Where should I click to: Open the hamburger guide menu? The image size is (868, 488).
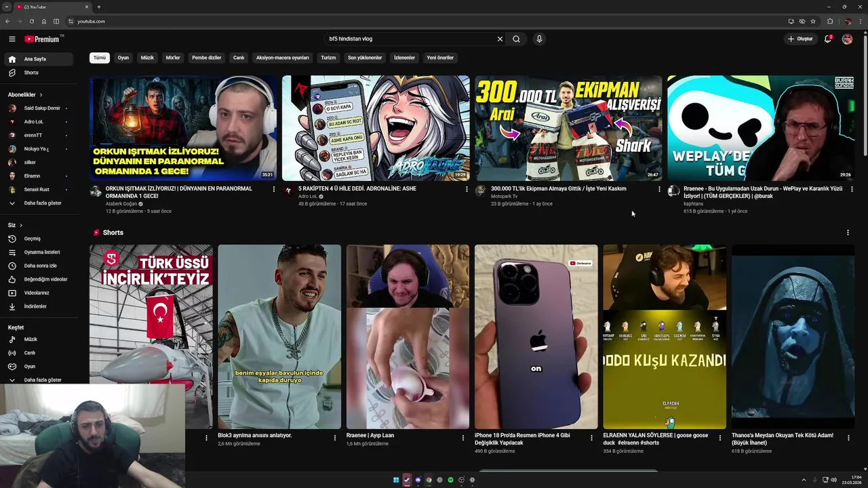pos(12,39)
